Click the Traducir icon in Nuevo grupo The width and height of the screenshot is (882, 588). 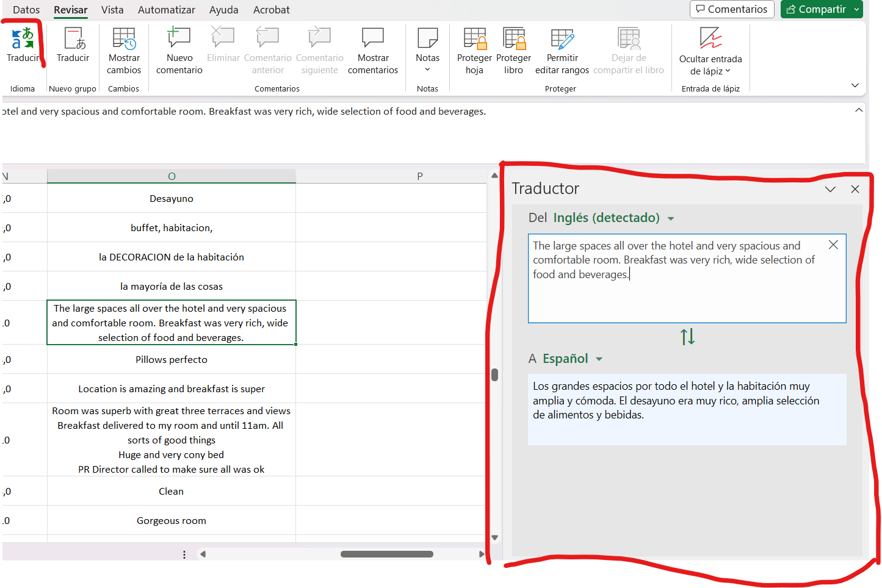(x=73, y=49)
